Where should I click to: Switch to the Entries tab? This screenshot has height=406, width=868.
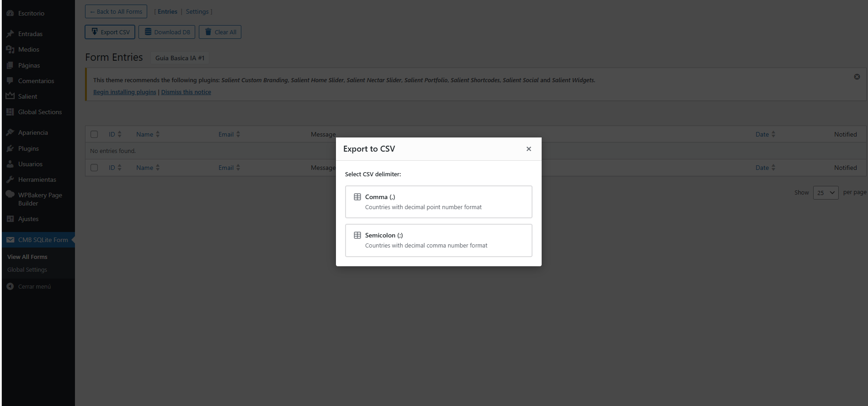[167, 11]
